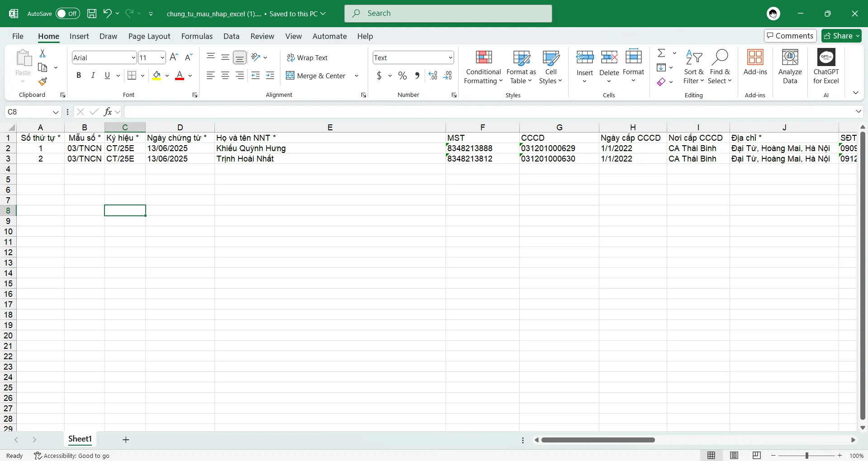The width and height of the screenshot is (868, 461).
Task: Toggle the AutoSave switch
Action: 68,14
